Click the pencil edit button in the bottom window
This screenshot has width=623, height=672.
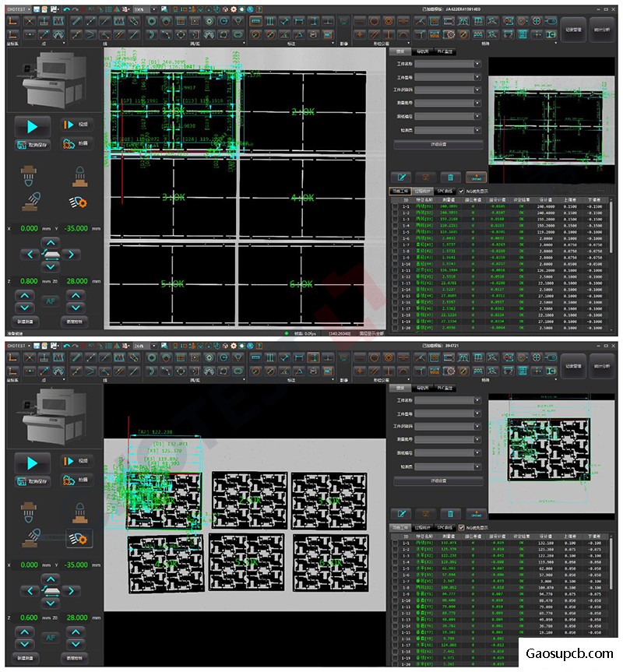402,514
